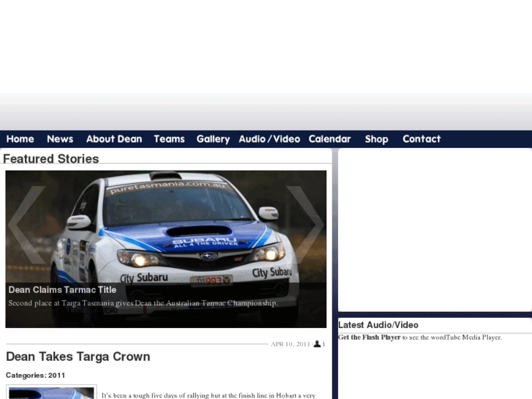Show previous featured story with left arrow
This screenshot has height=399, width=532.
26,225
